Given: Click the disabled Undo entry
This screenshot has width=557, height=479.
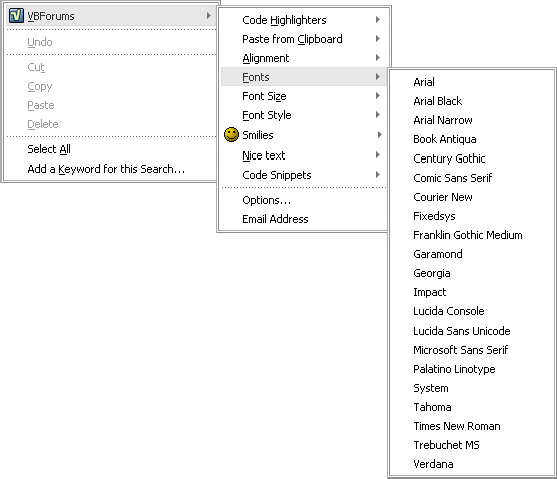Looking at the screenshot, I should pos(111,42).
